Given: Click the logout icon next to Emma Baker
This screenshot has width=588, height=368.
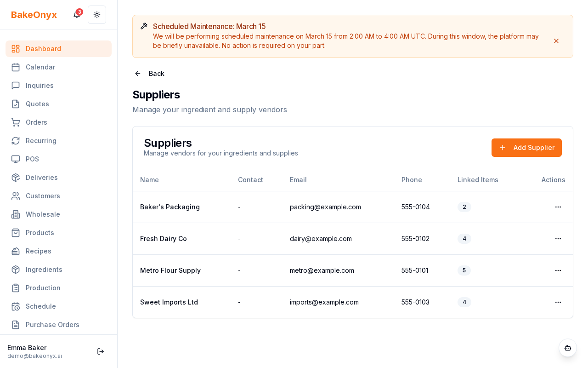Looking at the screenshot, I should [101, 351].
